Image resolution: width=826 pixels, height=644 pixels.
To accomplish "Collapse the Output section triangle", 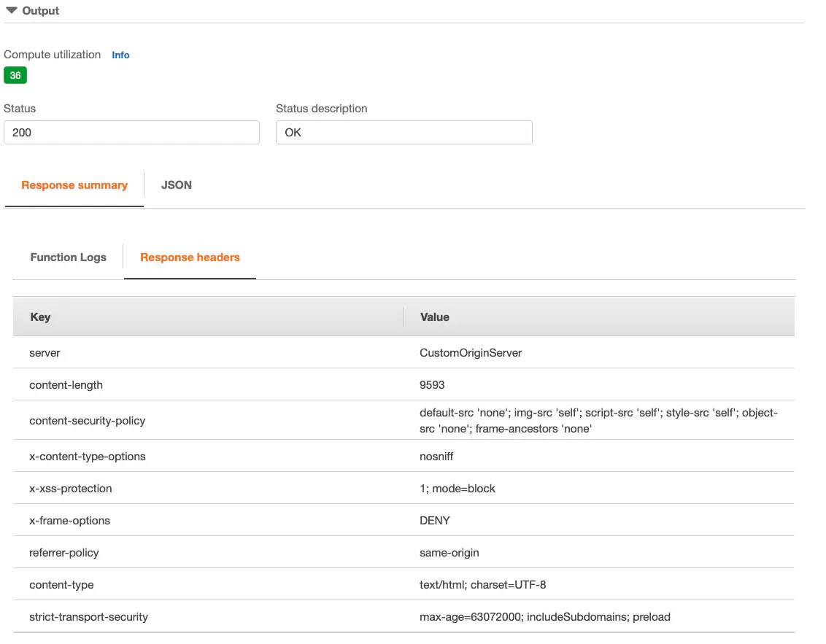I will point(12,11).
